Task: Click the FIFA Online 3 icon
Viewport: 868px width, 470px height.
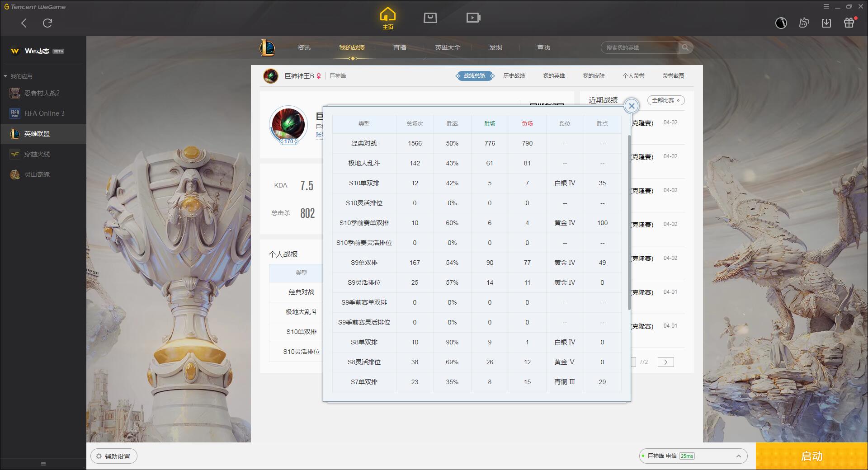Action: (15, 113)
